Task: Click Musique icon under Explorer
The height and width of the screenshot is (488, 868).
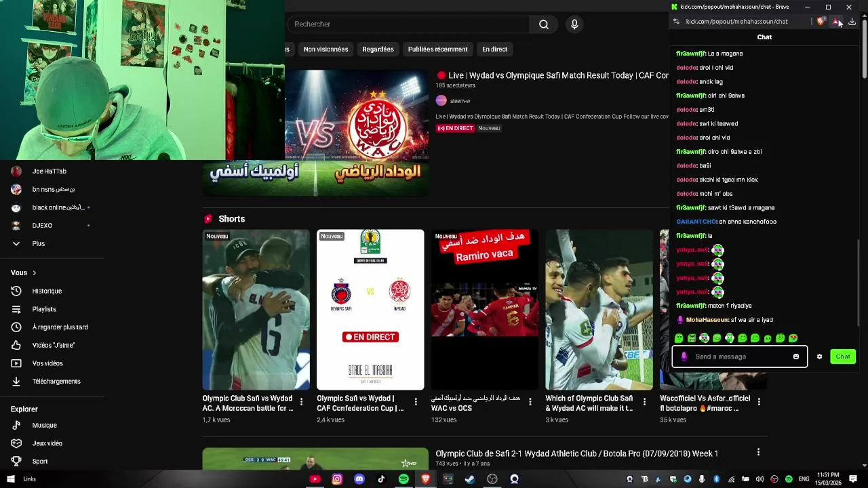Action: [x=16, y=425]
